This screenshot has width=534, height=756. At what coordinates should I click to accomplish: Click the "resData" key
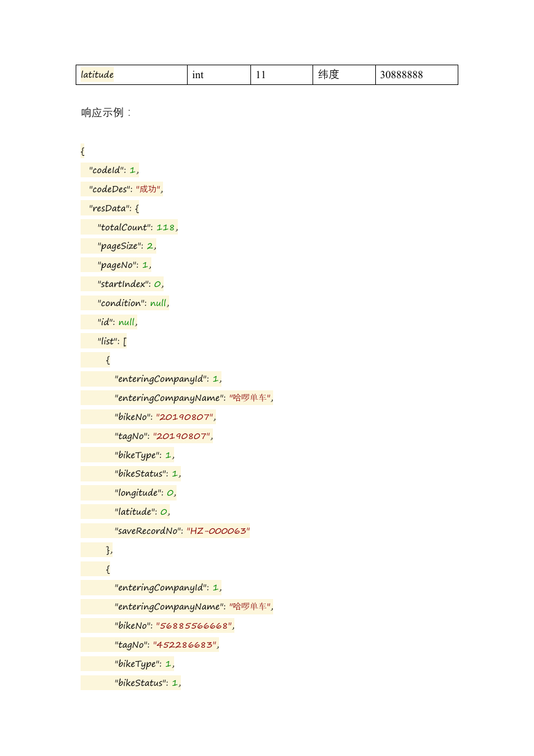click(x=108, y=208)
